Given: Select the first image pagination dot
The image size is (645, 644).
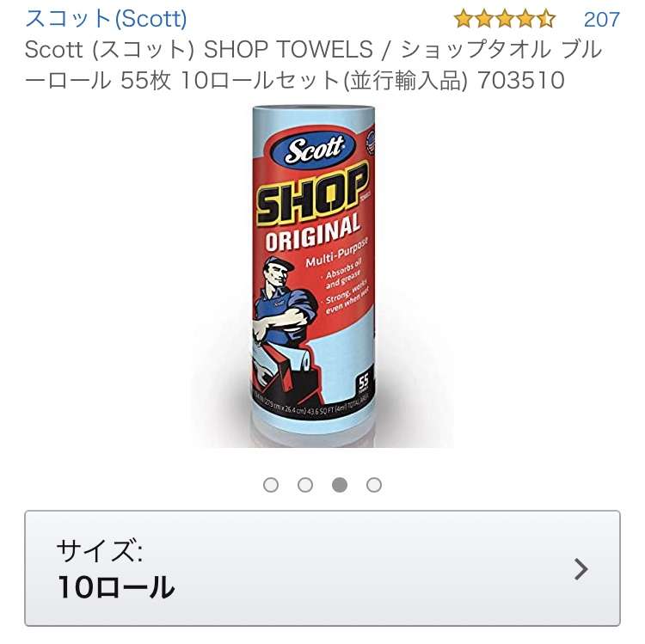Looking at the screenshot, I should [x=271, y=485].
